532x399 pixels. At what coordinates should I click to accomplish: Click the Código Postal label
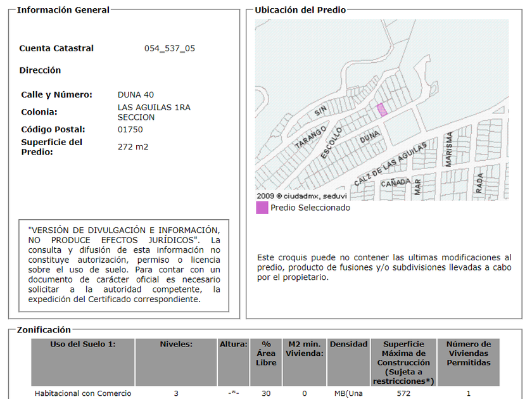click(53, 130)
